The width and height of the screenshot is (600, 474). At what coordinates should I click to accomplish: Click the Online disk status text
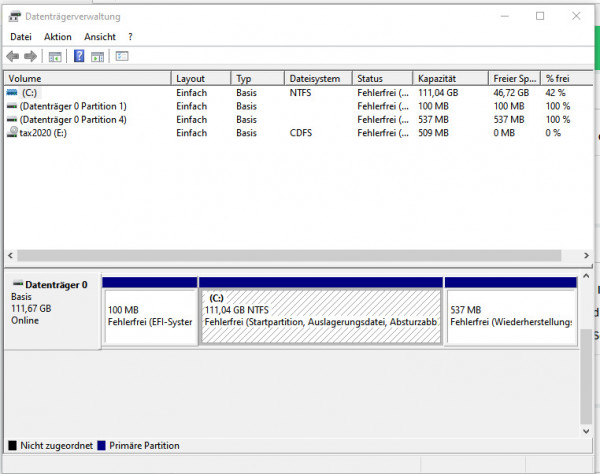click(x=25, y=320)
